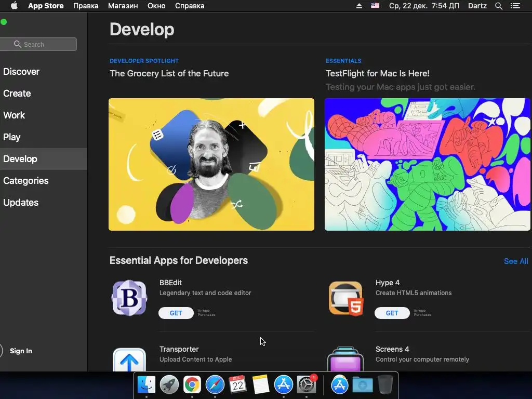Open the Trash in the Dock
The width and height of the screenshot is (532, 399).
385,384
